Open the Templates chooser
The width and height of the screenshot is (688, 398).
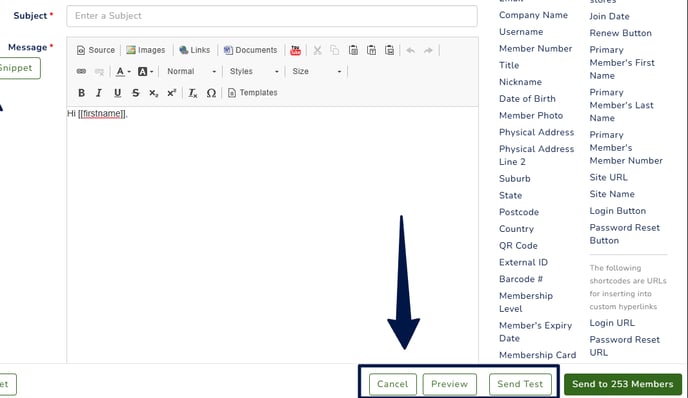coord(252,93)
